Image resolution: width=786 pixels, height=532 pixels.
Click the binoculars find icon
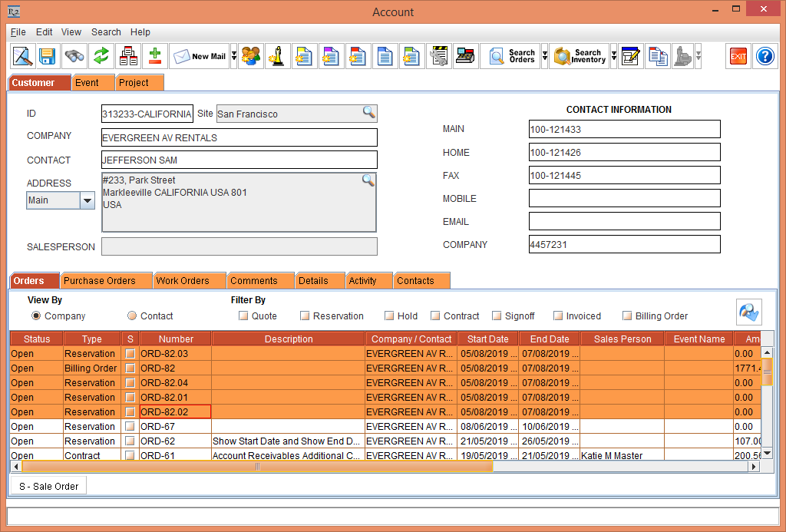pyautogui.click(x=74, y=57)
